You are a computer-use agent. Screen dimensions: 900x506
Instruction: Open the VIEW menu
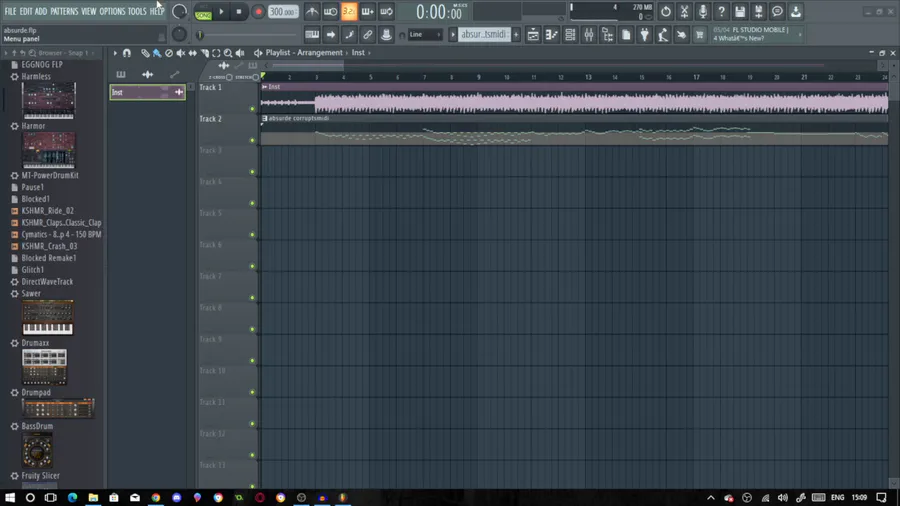tap(88, 11)
